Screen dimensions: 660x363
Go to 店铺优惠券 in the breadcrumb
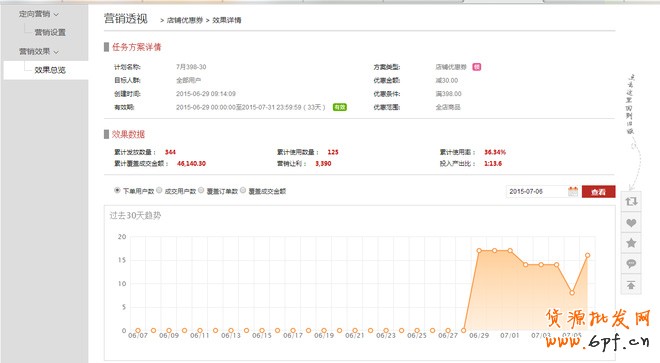point(185,20)
